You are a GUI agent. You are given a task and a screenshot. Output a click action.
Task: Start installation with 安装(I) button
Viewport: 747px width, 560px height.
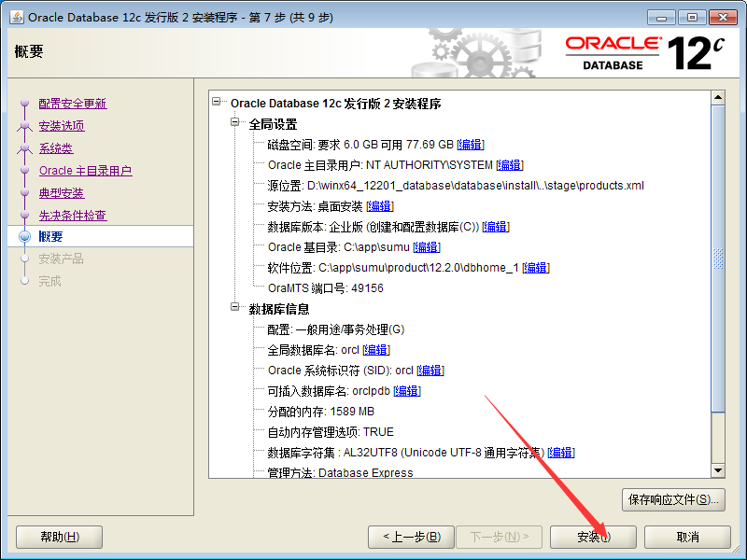pyautogui.click(x=593, y=538)
